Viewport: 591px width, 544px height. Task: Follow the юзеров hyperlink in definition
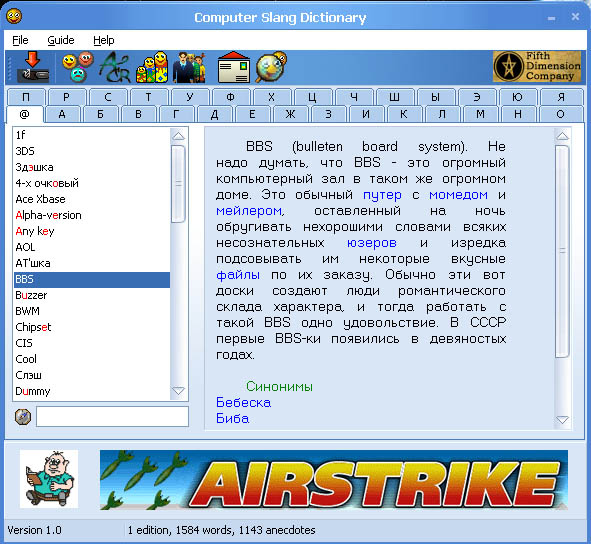click(x=372, y=243)
